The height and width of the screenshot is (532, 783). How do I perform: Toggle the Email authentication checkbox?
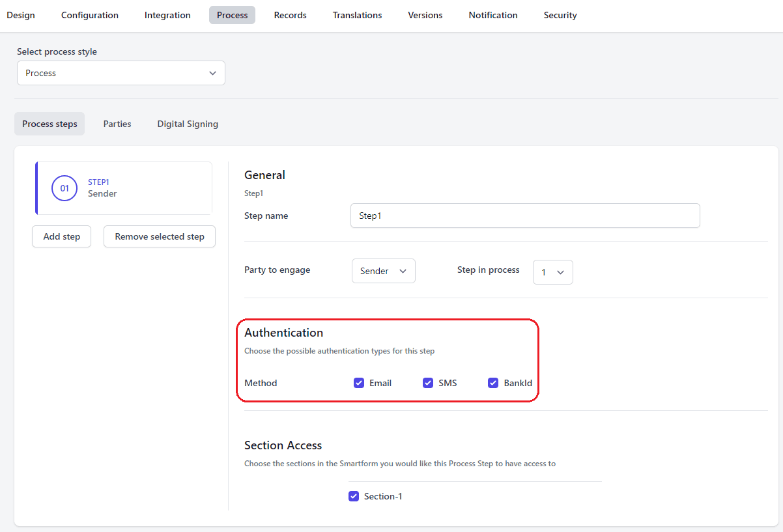pyautogui.click(x=359, y=383)
